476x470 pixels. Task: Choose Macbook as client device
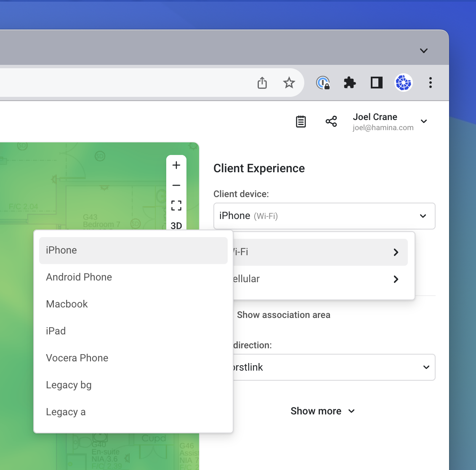[133, 304]
